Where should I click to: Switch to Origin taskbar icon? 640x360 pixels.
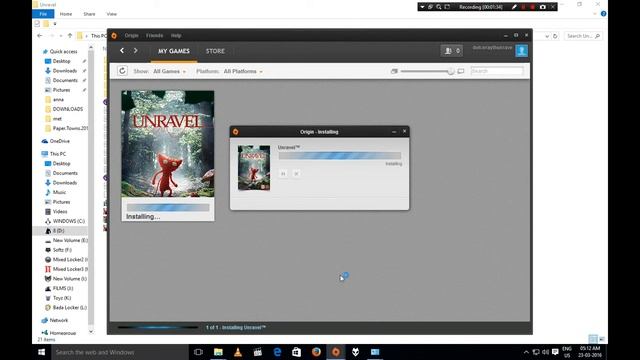pyautogui.click(x=336, y=352)
